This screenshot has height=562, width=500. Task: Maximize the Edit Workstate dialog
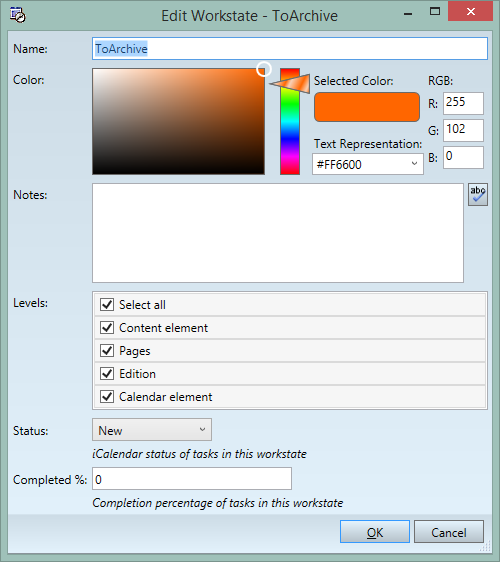coord(435,11)
